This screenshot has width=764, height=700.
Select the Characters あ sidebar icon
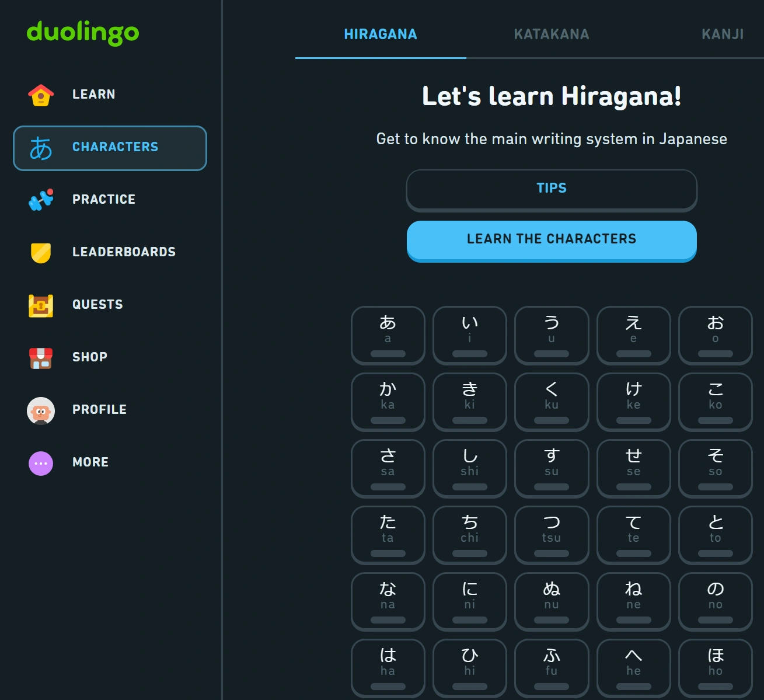pos(41,148)
